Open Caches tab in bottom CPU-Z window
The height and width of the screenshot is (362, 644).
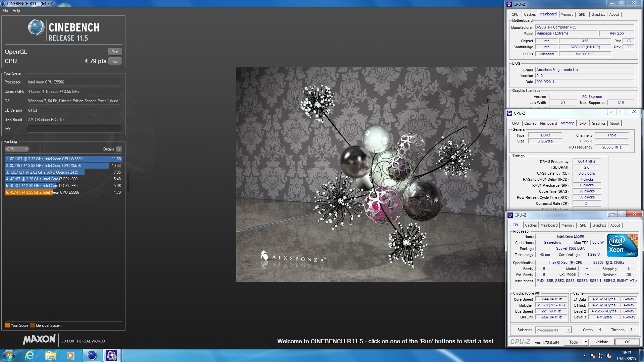[531, 225]
